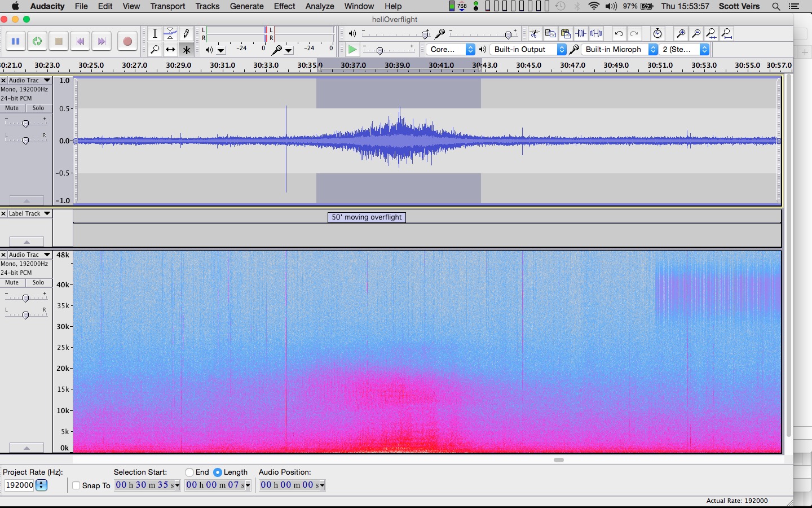Select the Envelope tool
This screenshot has width=812, height=508.
[x=170, y=34]
